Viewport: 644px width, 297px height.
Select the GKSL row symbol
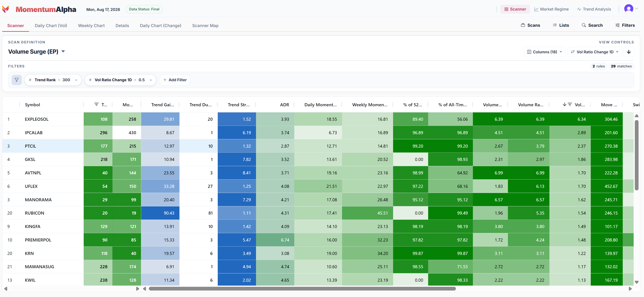coord(30,159)
